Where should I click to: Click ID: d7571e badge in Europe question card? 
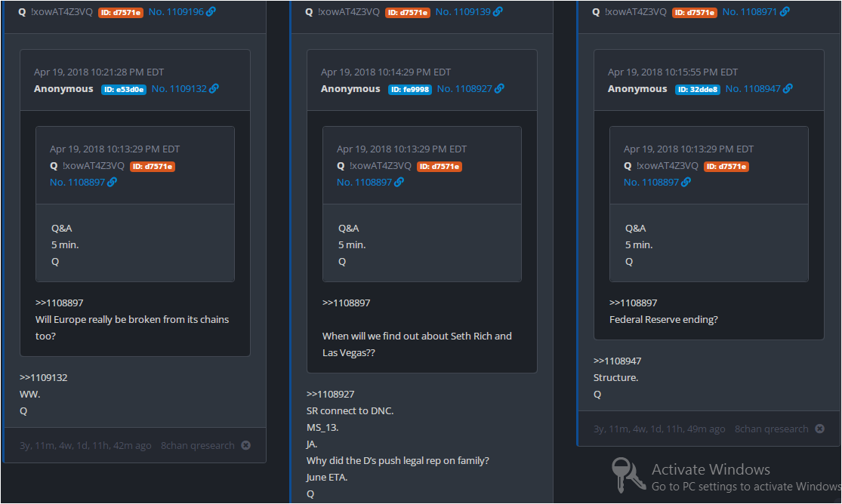click(153, 167)
